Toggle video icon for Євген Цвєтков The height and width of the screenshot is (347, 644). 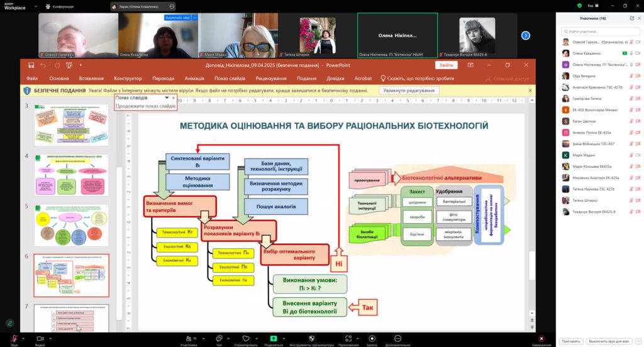638,121
